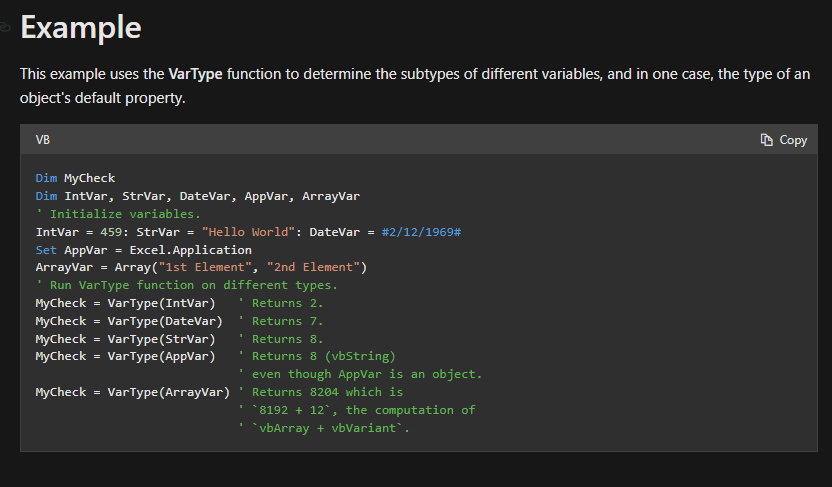Click the comment 'Returns 8.'
Image resolution: width=832 pixels, height=487 pixels.
281,339
